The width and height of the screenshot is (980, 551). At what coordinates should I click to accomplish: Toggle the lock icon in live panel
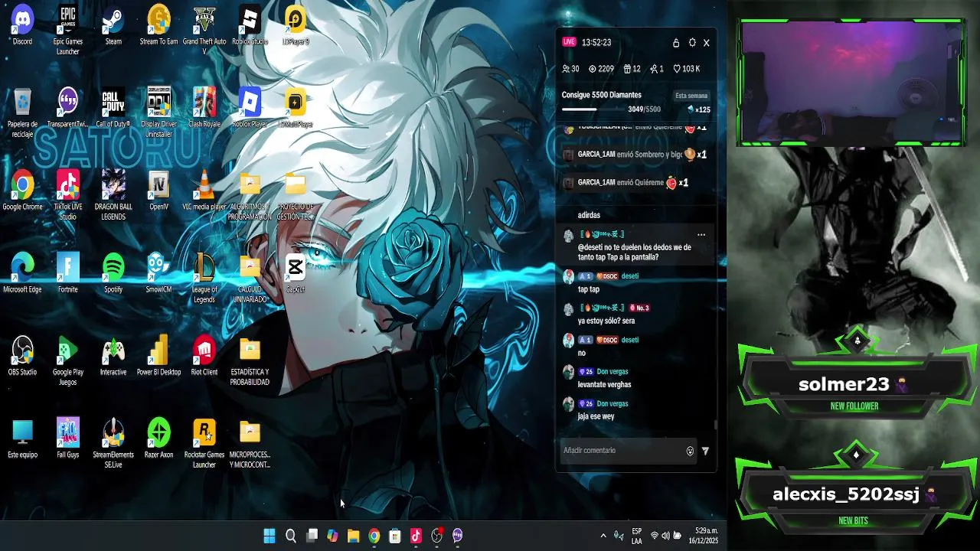click(x=676, y=43)
